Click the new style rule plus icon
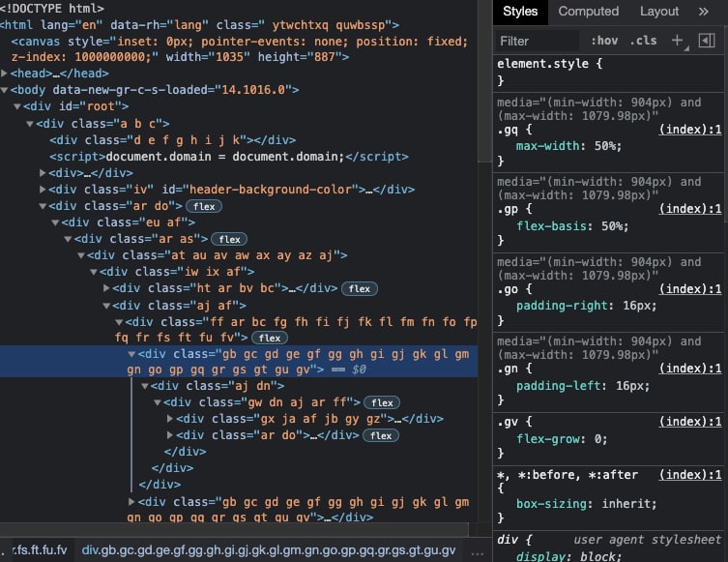The height and width of the screenshot is (562, 728). [x=678, y=41]
